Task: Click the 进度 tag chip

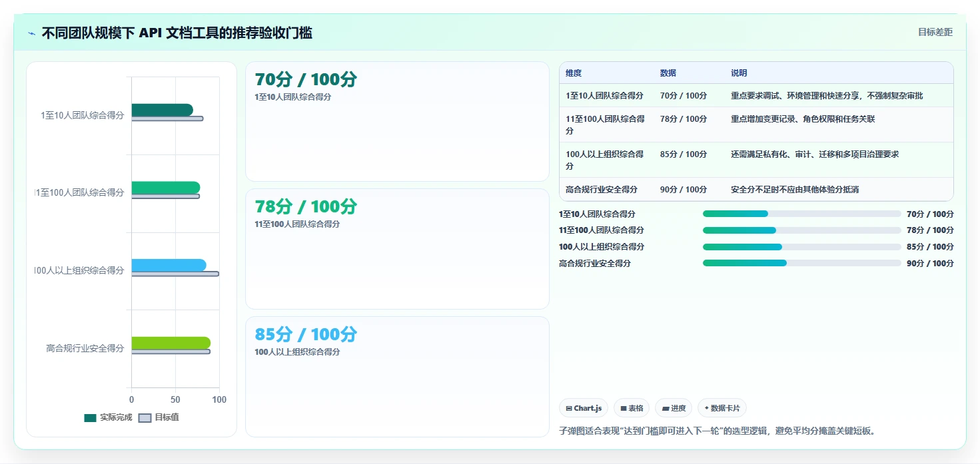Action: [x=674, y=408]
